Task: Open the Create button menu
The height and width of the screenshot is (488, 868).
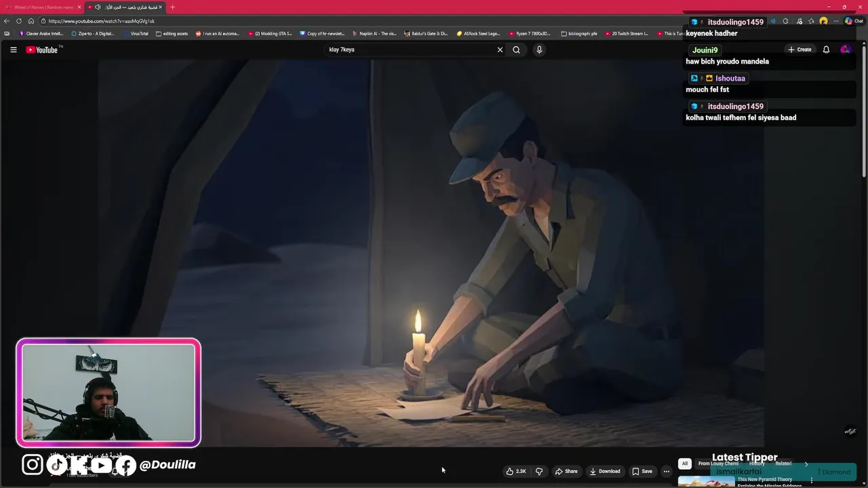Action: tap(800, 49)
